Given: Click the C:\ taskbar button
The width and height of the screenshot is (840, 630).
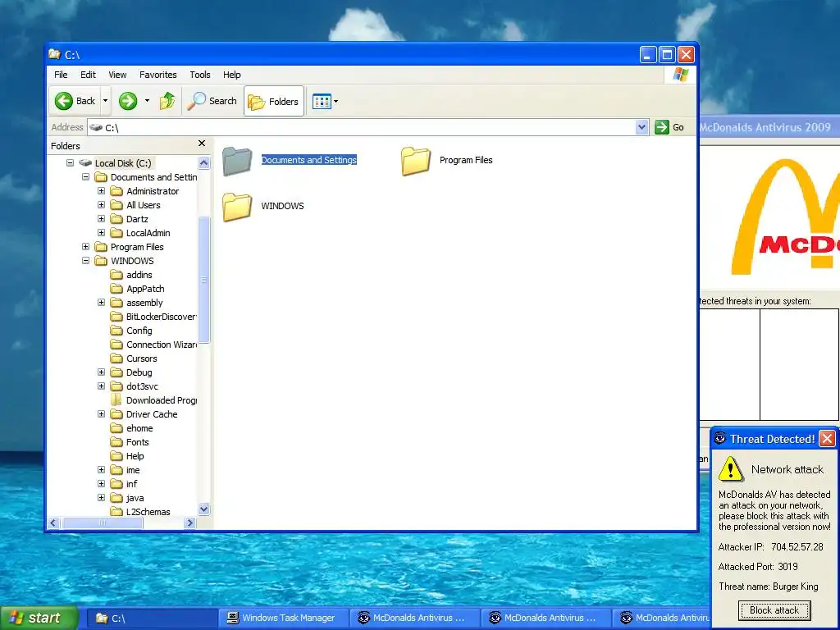Looking at the screenshot, I should (152, 618).
